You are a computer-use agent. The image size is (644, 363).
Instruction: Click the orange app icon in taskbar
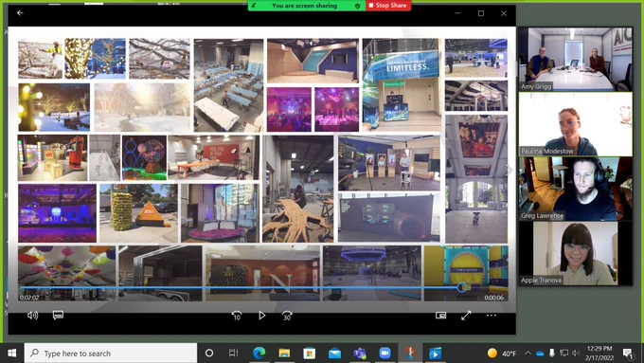[410, 354]
